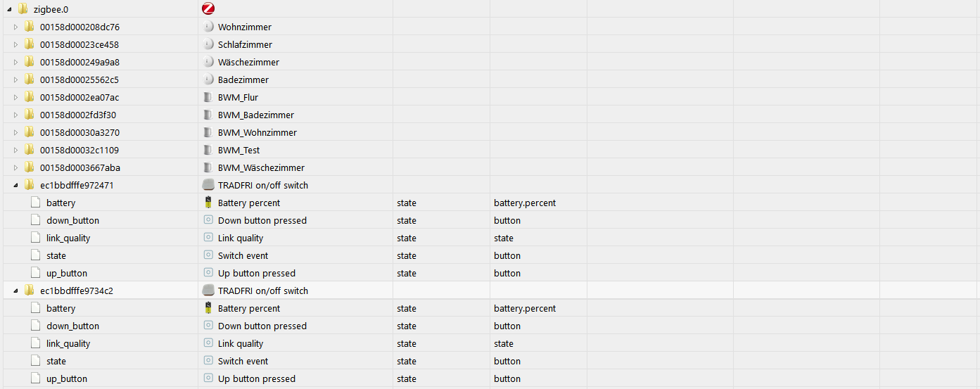Image resolution: width=980 pixels, height=389 pixels.
Task: Click the folder icon next to zigbee.0
Action: pos(23,9)
